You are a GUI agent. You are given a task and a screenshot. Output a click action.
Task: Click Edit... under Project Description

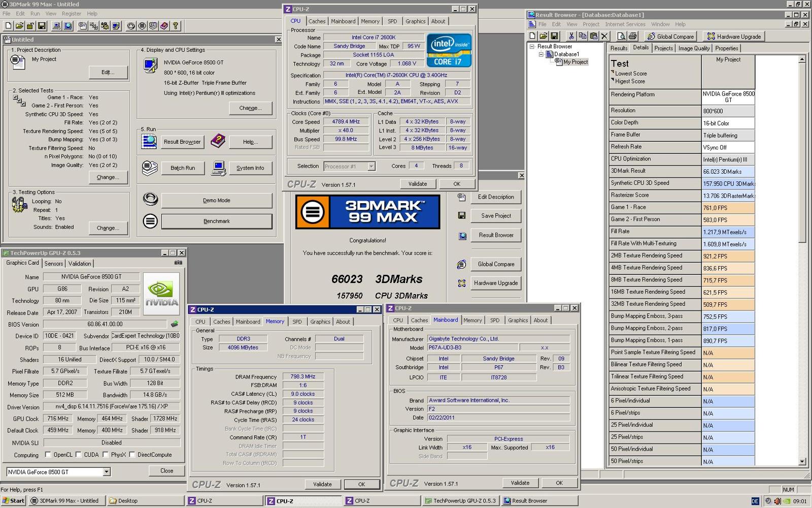108,72
